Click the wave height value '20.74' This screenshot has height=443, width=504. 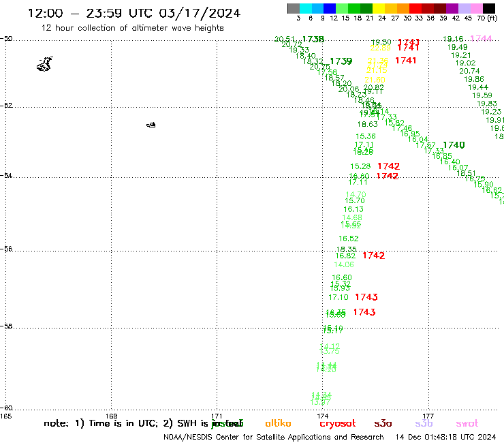point(469,71)
